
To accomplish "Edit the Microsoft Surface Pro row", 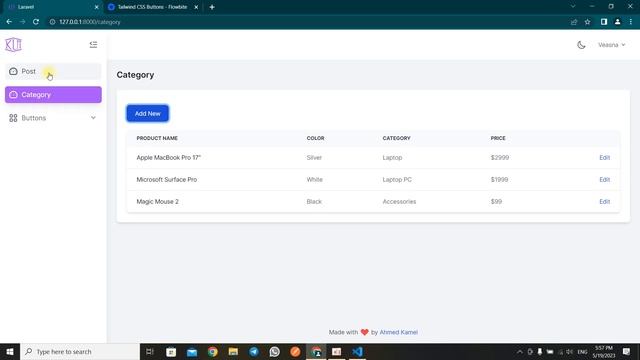I will coord(604,180).
